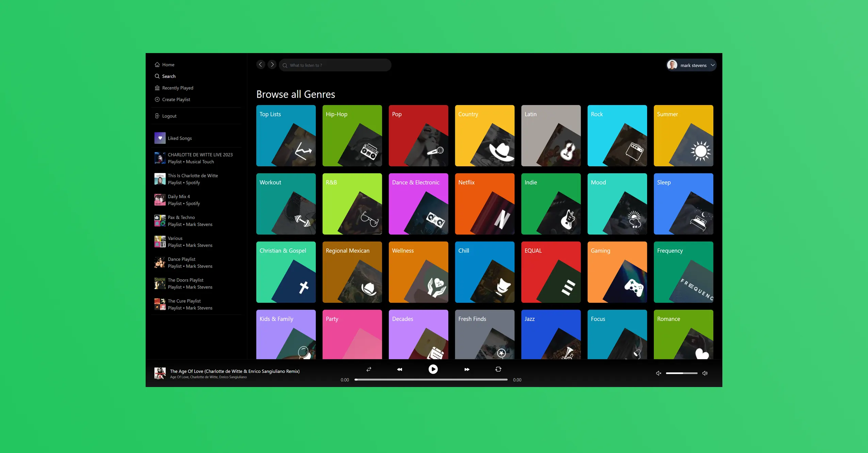Viewport: 868px width, 453px height.
Task: Open Mood genre sun-cloud tile
Action: click(x=617, y=204)
